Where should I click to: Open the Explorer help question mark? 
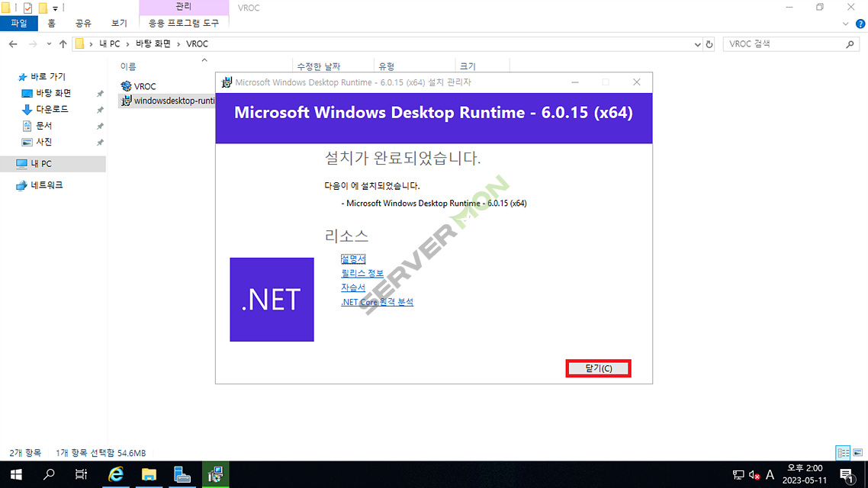[x=860, y=24]
